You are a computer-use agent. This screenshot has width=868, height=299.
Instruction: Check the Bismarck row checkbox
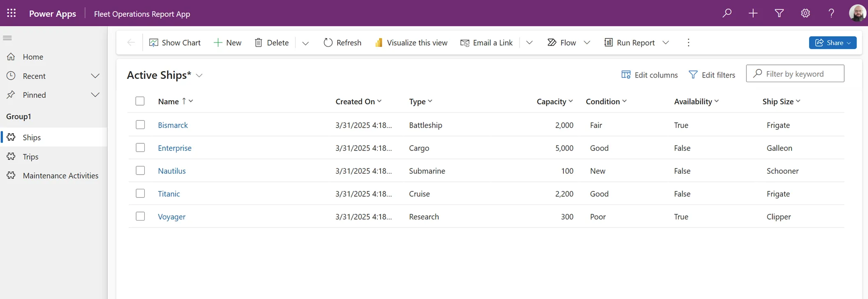pos(140,124)
